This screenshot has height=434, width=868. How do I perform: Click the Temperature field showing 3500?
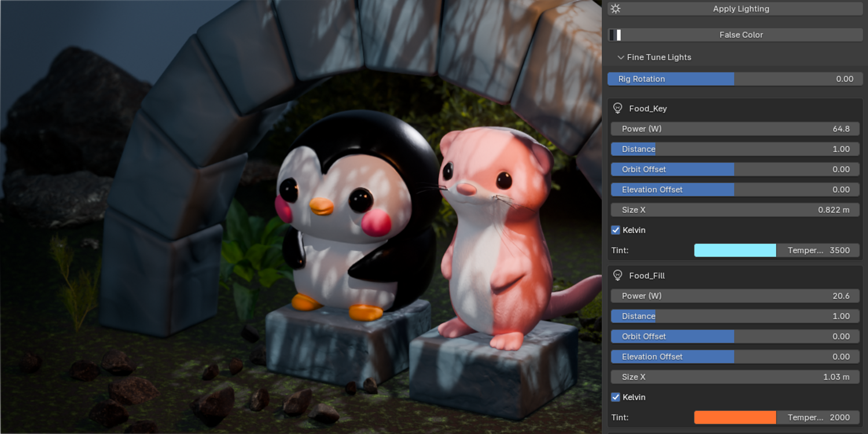[818, 250]
